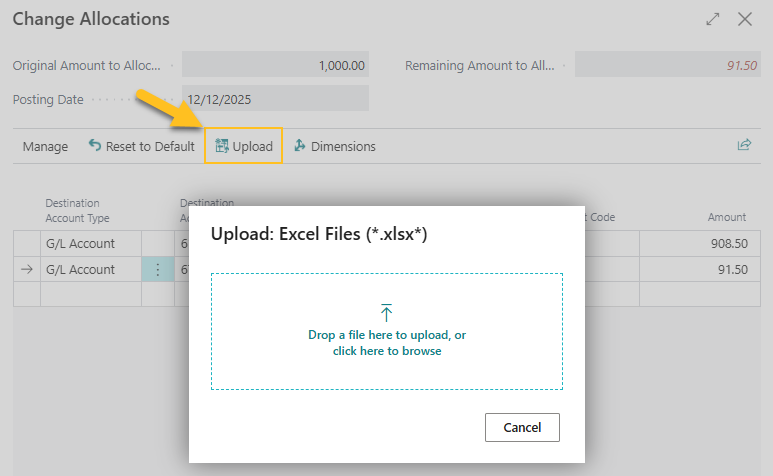Click the Reset to Default undo icon
This screenshot has width=773, height=476.
point(95,146)
